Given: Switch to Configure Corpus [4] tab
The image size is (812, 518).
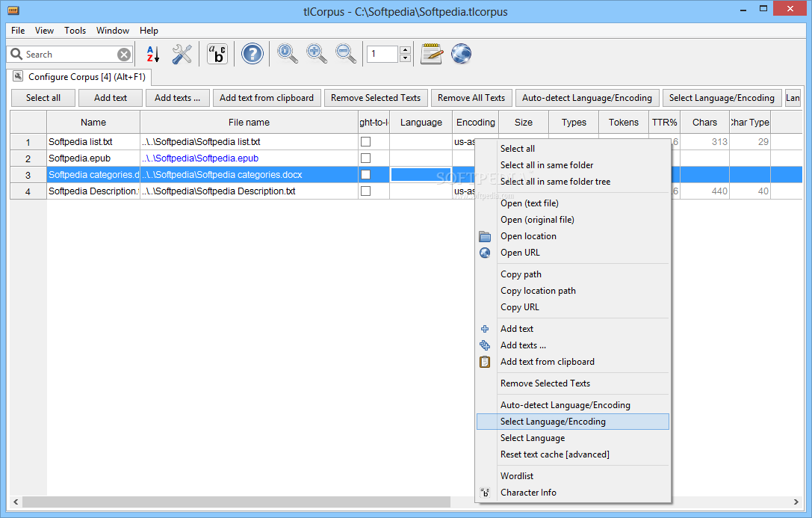Looking at the screenshot, I should pos(79,77).
